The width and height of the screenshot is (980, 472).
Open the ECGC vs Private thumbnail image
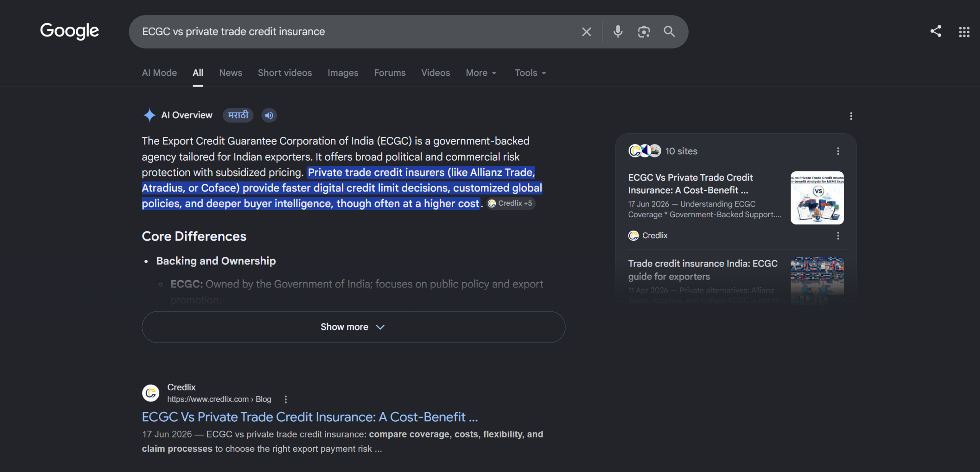[817, 198]
